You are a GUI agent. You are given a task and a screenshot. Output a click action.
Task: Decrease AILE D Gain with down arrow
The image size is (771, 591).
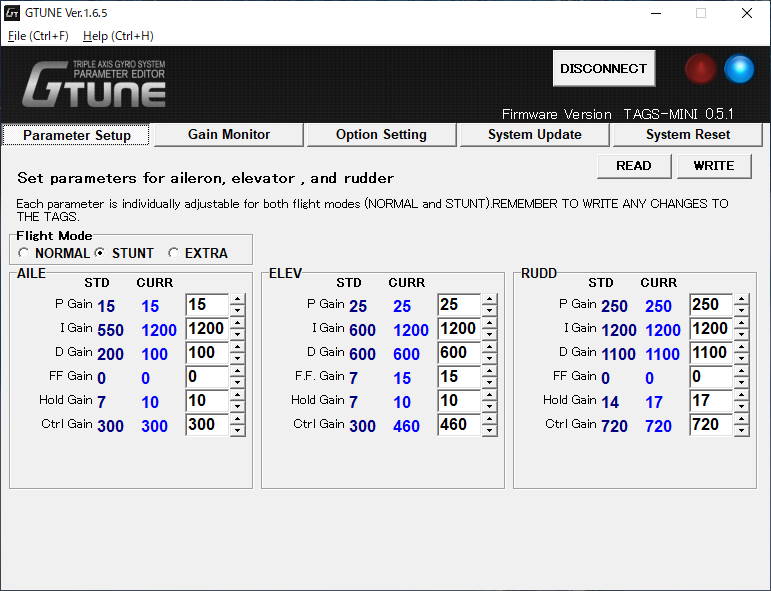pos(237,358)
